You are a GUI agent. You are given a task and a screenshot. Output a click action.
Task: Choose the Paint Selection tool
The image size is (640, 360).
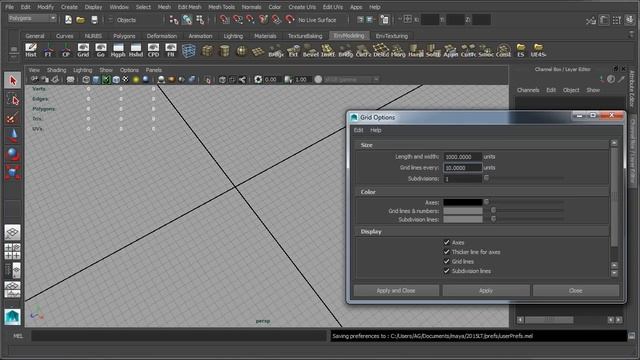(13, 118)
